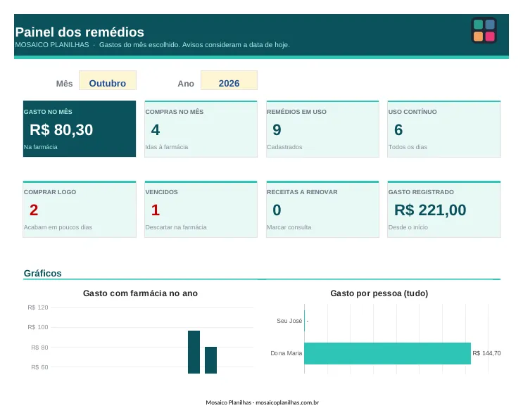Select the 'Descartar na farmácia' caption
The width and height of the screenshot is (523, 420).
[x=176, y=227]
